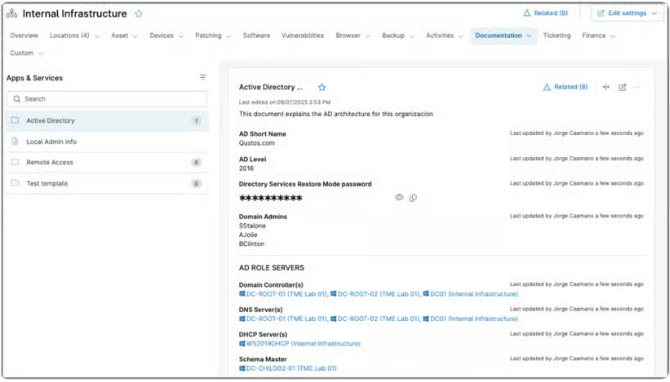Image resolution: width=670 pixels, height=382 pixels.
Task: Open the DC-ROOT-02 Domain Controller link
Action: pos(375,294)
